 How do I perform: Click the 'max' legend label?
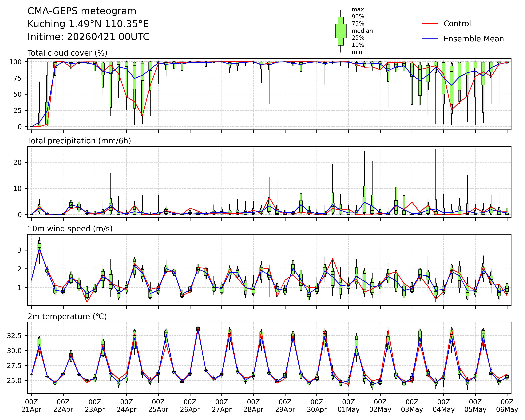click(x=358, y=10)
